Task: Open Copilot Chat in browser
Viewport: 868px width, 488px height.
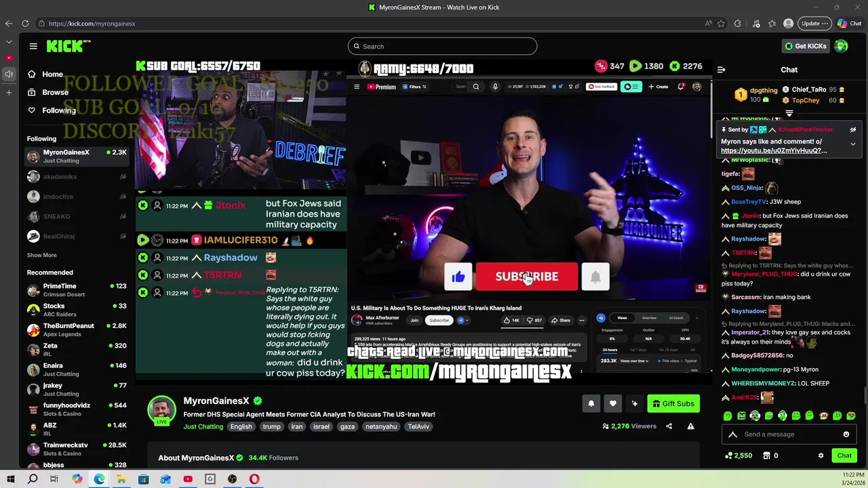Action: (850, 23)
